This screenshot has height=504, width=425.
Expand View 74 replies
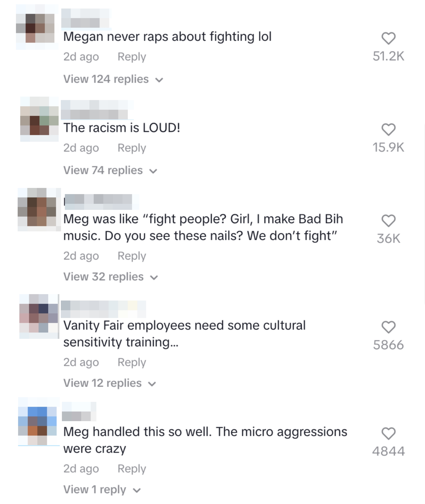(110, 170)
